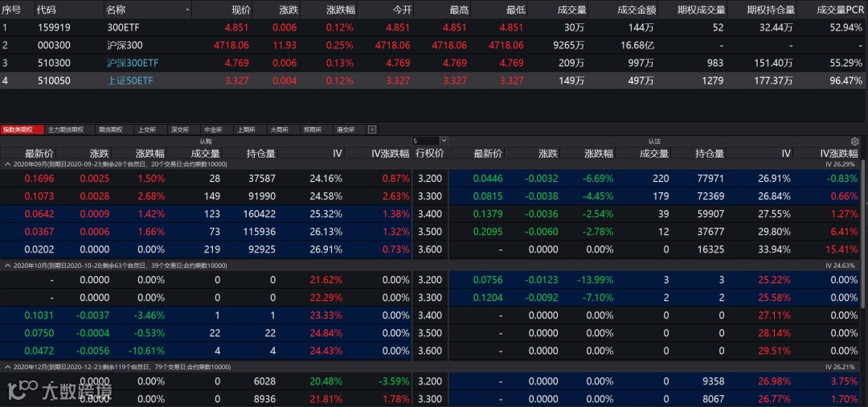
Task: Sort by 成交量PCR column header
Action: coord(839,10)
